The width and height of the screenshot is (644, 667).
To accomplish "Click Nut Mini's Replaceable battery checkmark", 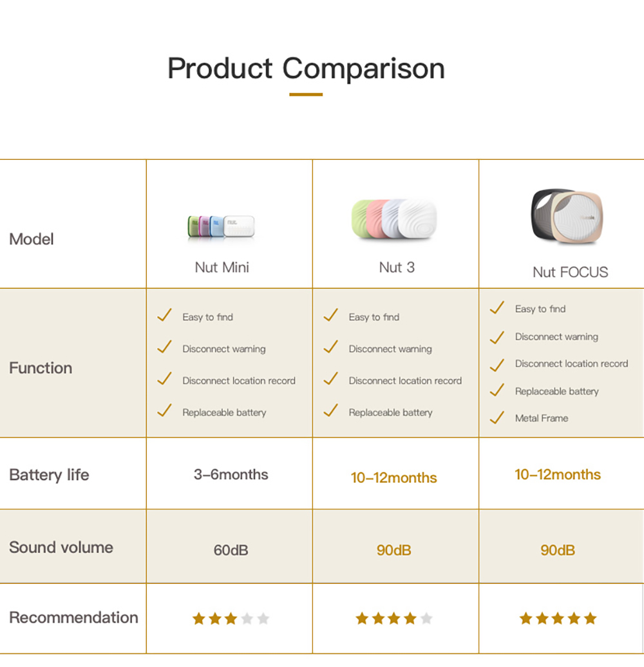I will pyautogui.click(x=164, y=411).
